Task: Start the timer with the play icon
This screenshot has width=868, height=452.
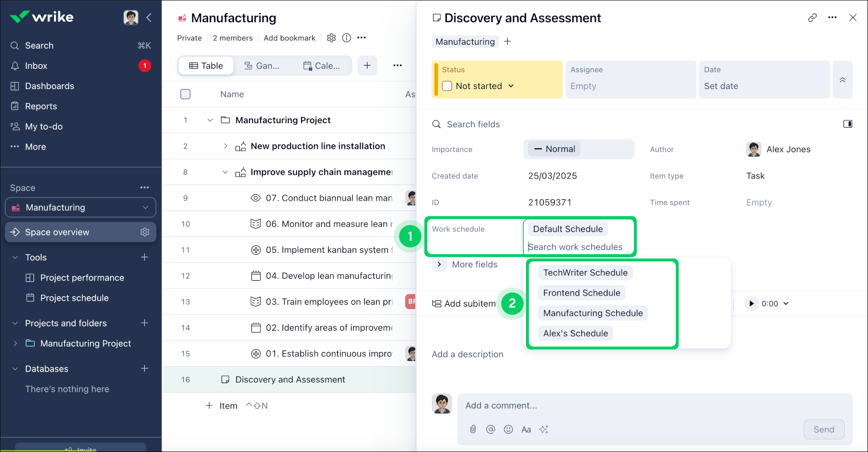Action: click(x=751, y=304)
